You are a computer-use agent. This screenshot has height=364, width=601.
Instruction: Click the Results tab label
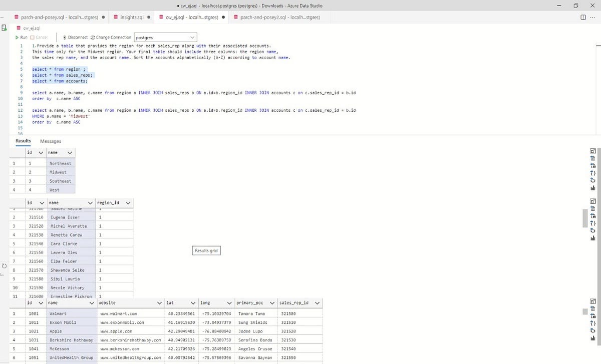(x=23, y=141)
